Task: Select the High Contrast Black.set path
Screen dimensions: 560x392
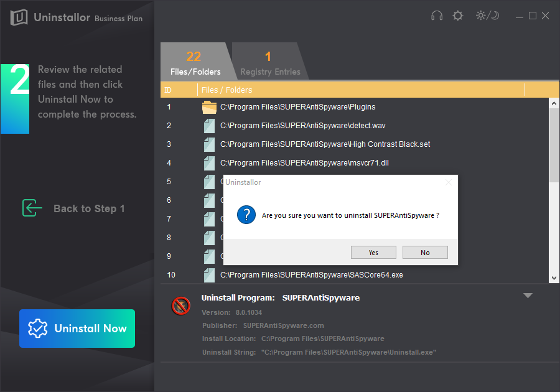Action: pos(325,144)
